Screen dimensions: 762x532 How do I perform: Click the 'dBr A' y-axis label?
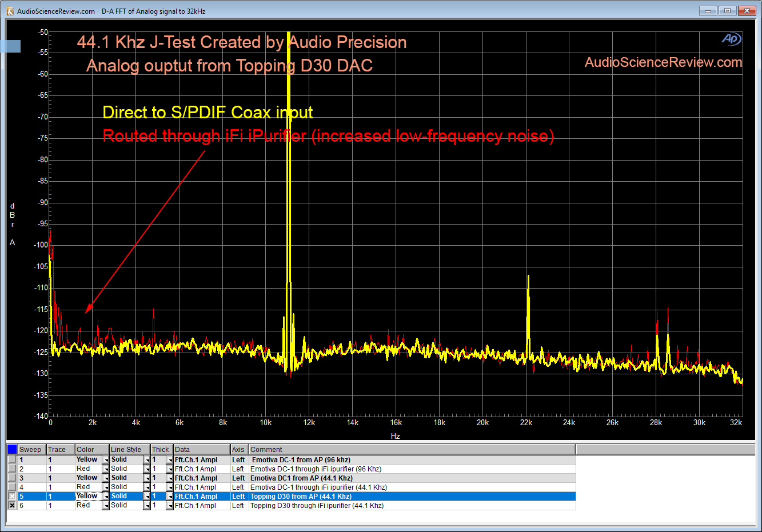pos(12,224)
